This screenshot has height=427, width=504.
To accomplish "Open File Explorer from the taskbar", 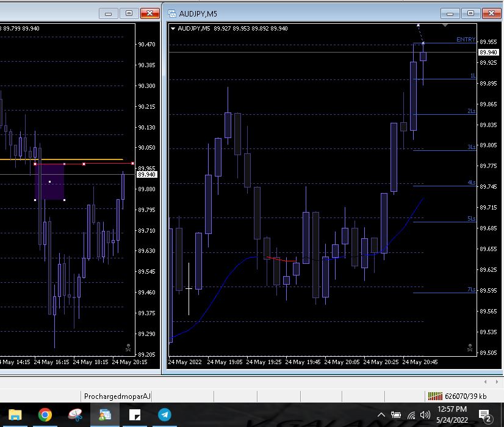I will 15,415.
